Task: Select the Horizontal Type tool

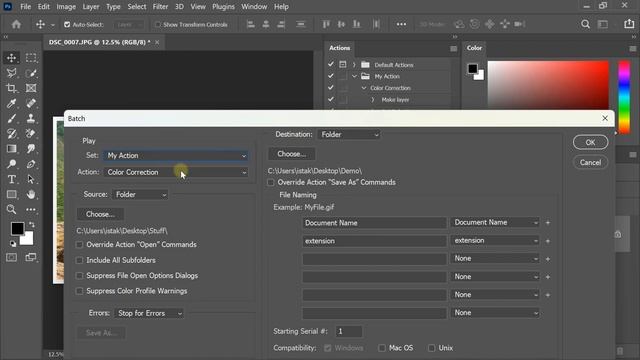Action: pyautogui.click(x=11, y=179)
